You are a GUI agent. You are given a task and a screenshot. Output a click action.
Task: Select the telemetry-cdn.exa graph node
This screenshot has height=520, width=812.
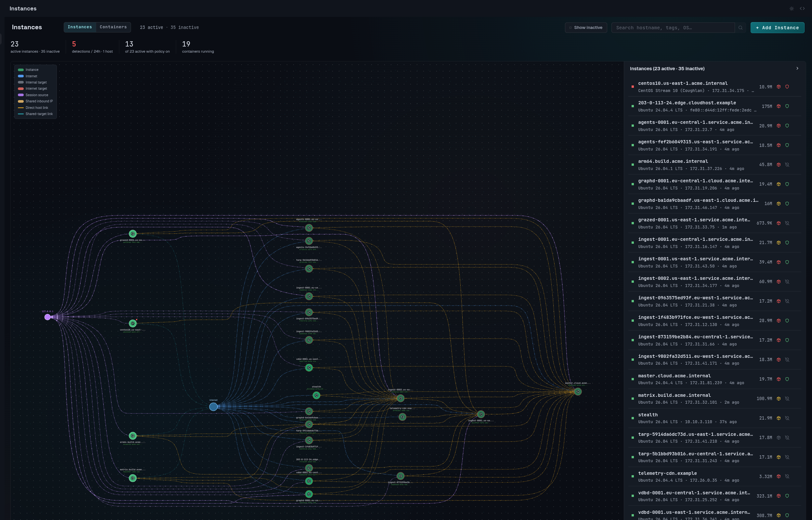402,417
